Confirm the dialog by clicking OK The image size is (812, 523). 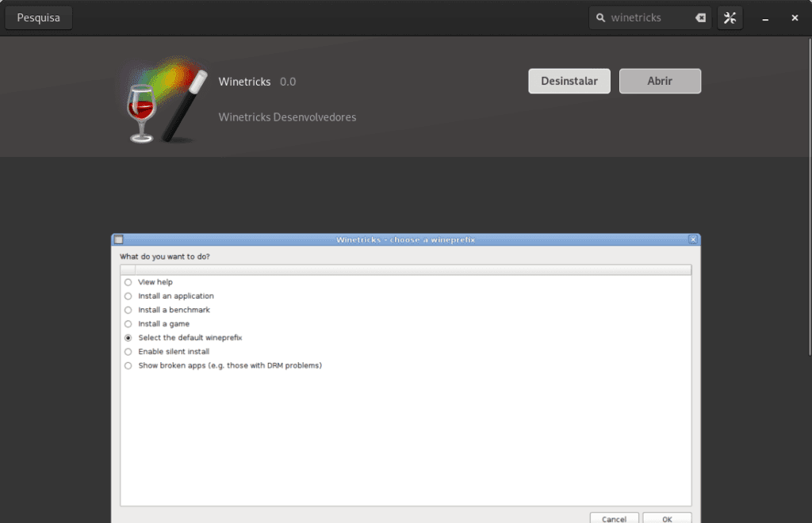667,518
